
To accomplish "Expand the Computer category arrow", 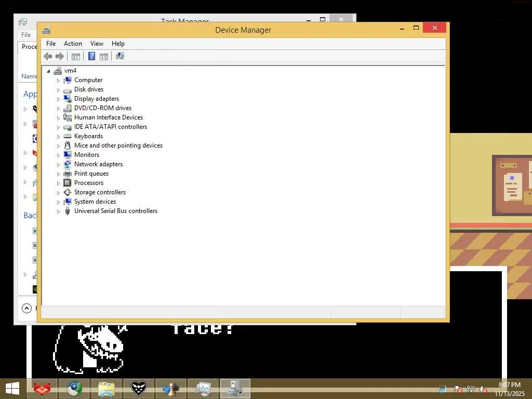I will (58, 81).
